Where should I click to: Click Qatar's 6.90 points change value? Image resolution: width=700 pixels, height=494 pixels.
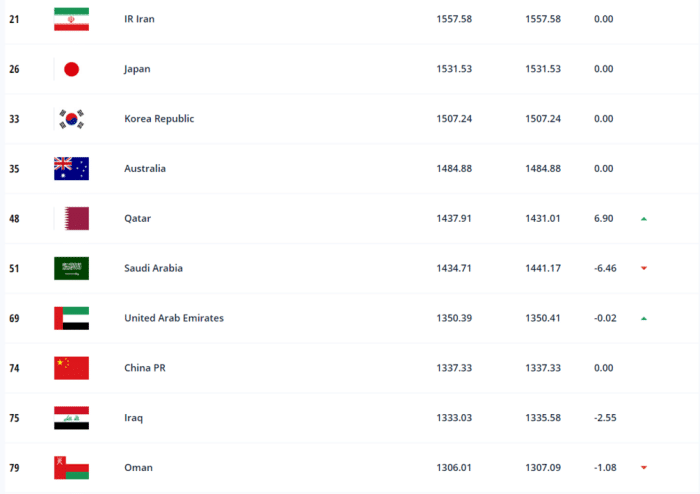point(603,218)
